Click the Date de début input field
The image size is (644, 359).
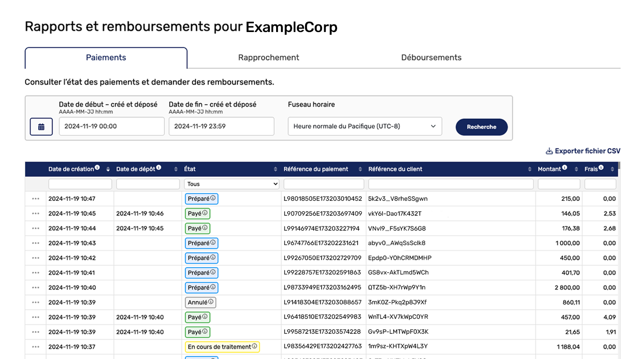tap(111, 126)
